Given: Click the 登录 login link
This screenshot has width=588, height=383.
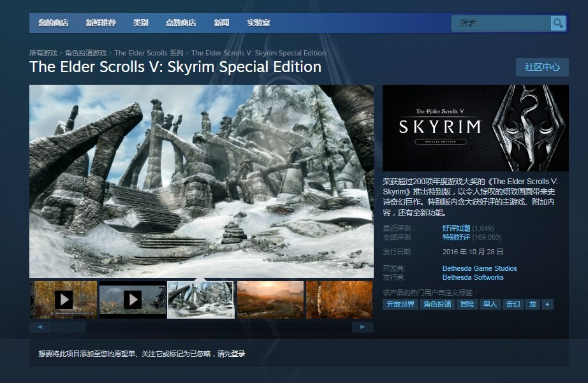Looking at the screenshot, I should pyautogui.click(x=238, y=354).
